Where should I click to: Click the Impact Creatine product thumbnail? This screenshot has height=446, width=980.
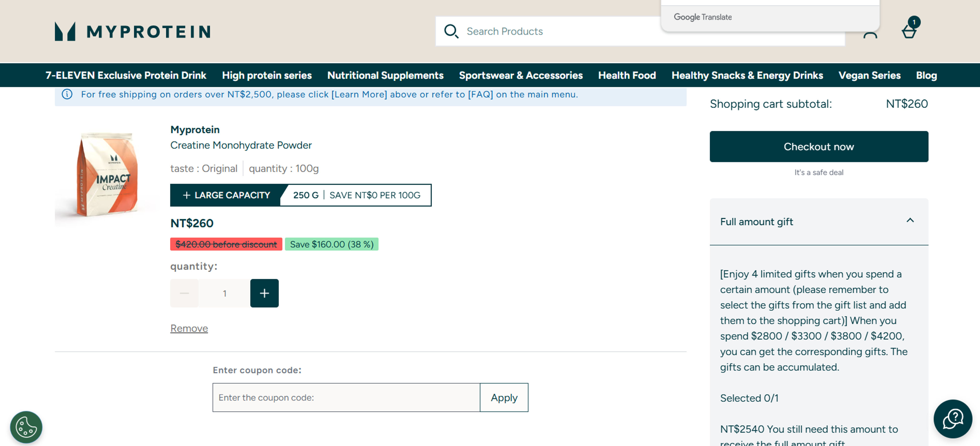tap(107, 174)
